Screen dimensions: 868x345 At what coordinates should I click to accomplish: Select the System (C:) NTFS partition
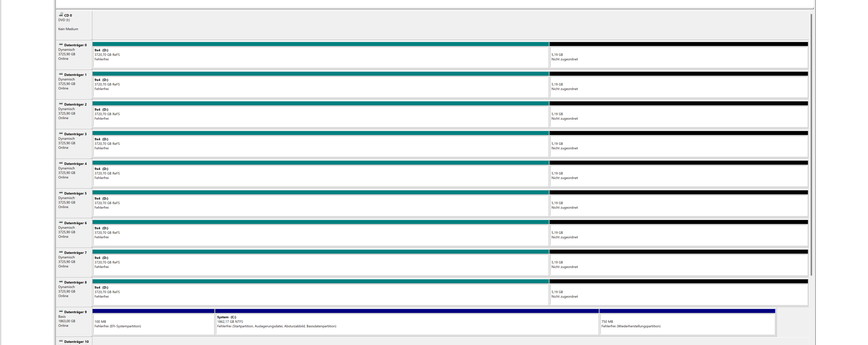407,324
